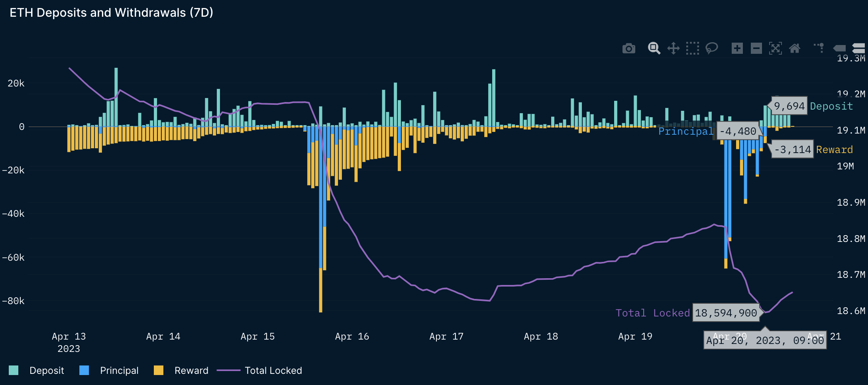Hide the Deposit series in legend
Screen dimensions: 868x385
[46, 371]
